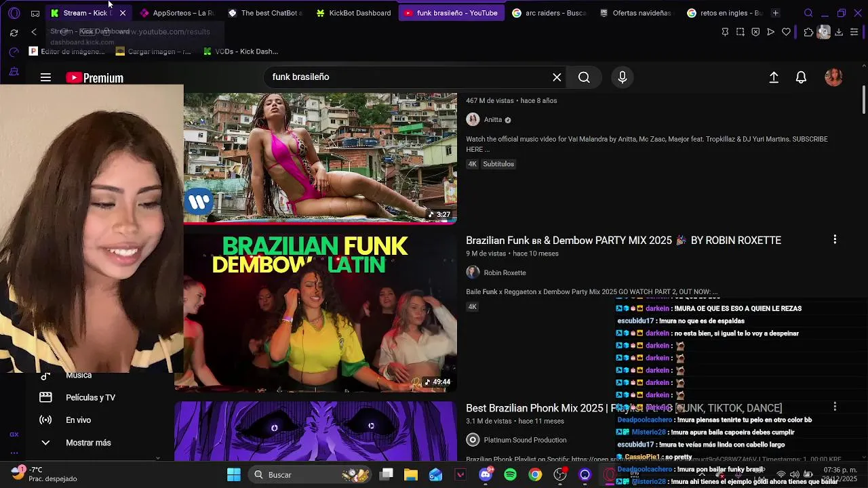Open the browser downloads icon
The image size is (868, 488).
click(x=839, y=32)
